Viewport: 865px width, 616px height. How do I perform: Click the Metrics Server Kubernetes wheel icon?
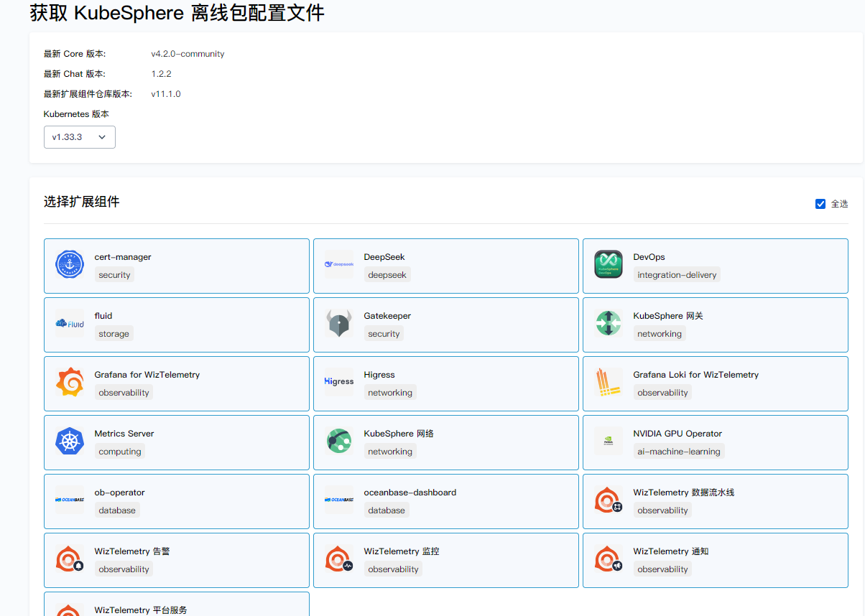(x=70, y=441)
